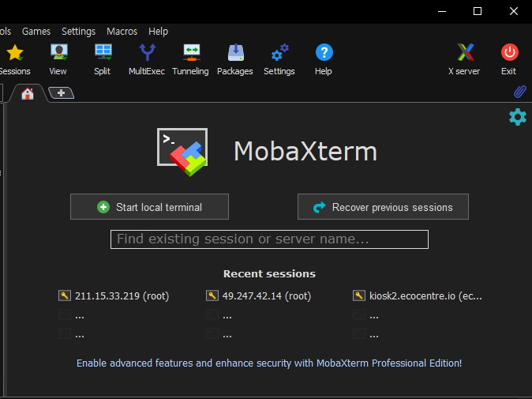Activate the MultiExec mode icon
The height and width of the screenshot is (399, 532).
tap(148, 52)
